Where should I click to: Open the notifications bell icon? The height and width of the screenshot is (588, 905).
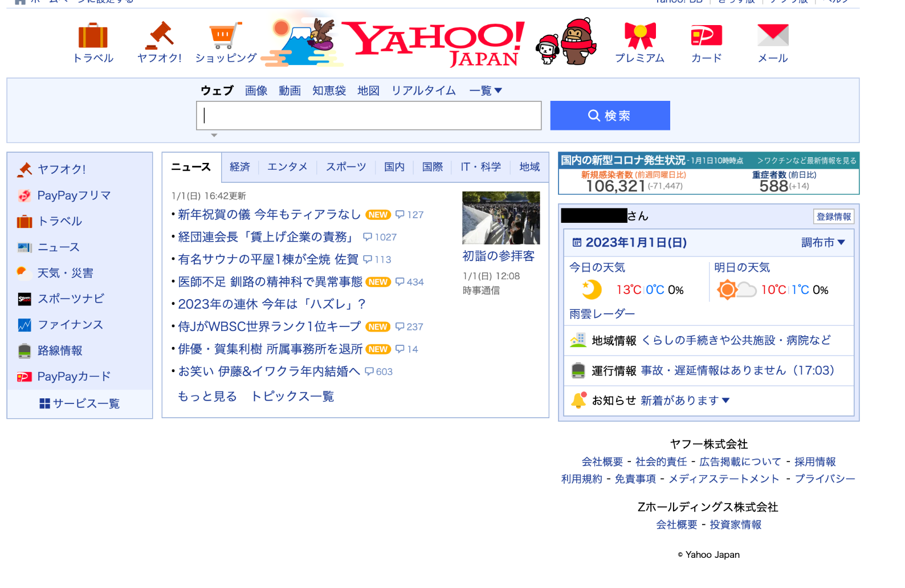tap(578, 401)
